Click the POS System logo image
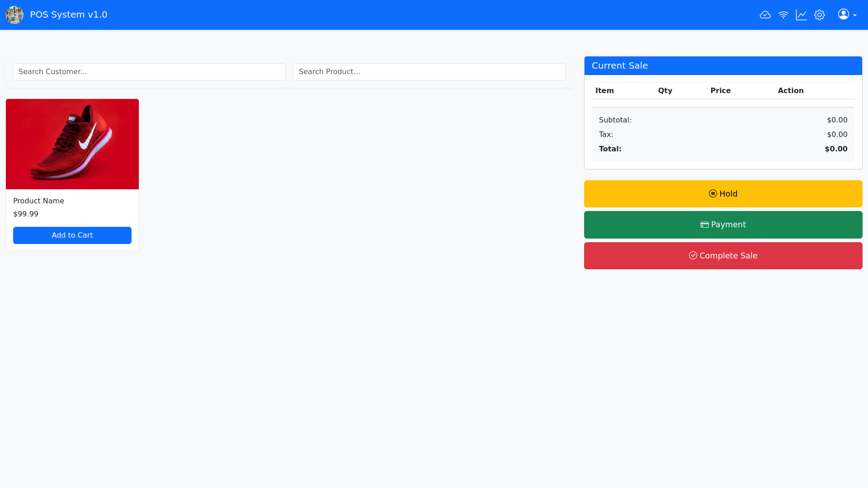This screenshot has height=488, width=868. pos(14,14)
